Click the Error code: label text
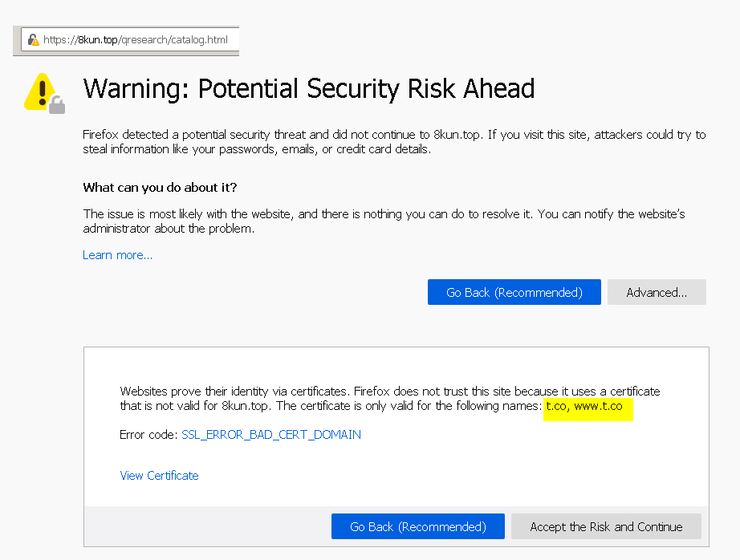The width and height of the screenshot is (740, 560). pos(148,435)
